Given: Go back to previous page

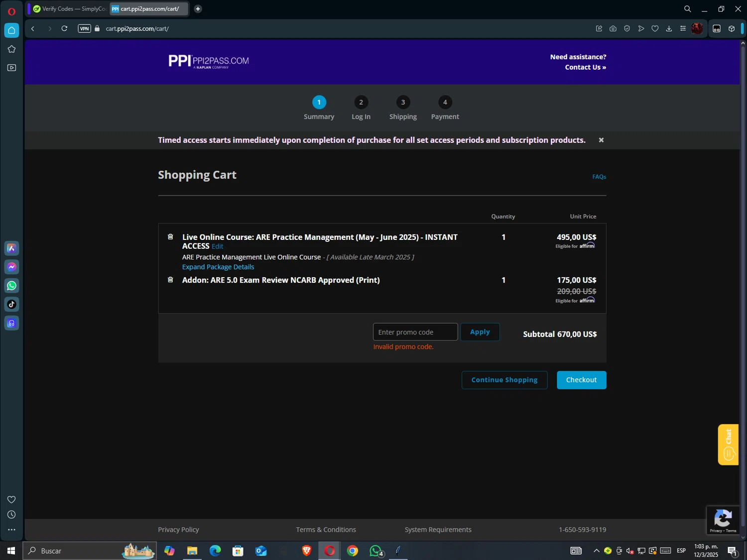Looking at the screenshot, I should pos(33,28).
